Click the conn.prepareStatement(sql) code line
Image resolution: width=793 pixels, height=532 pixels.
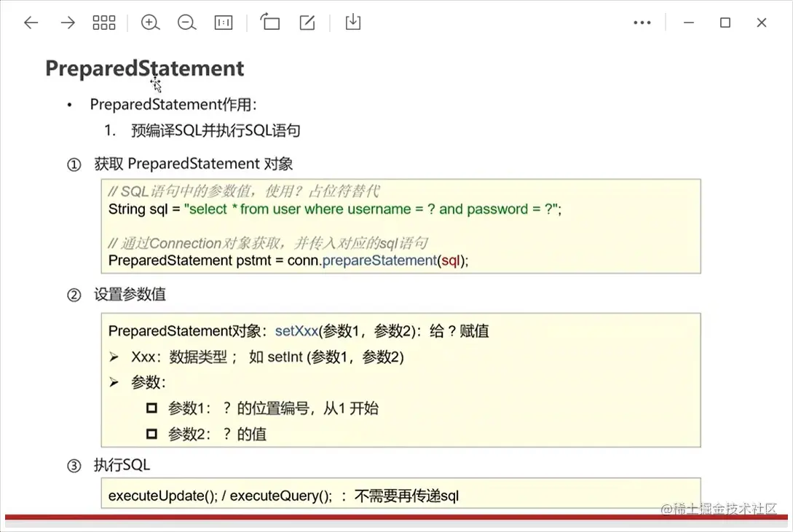[x=288, y=261]
